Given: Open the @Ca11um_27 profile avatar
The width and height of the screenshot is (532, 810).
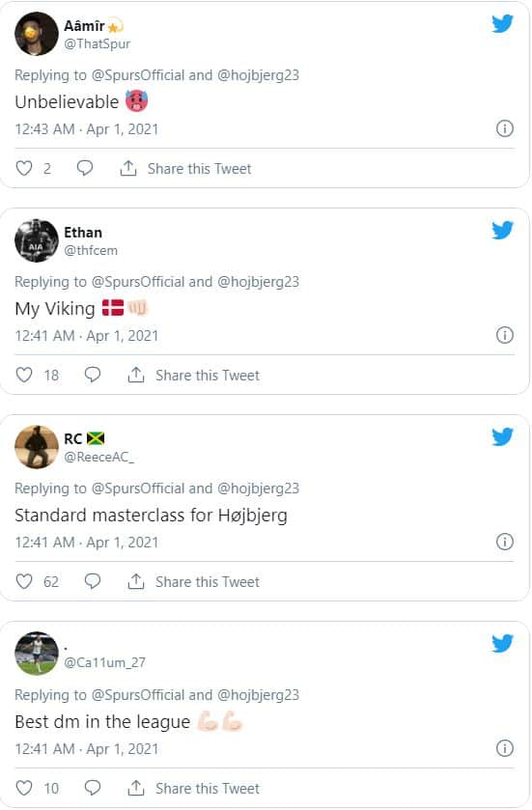Looking at the screenshot, I should coord(36,654).
